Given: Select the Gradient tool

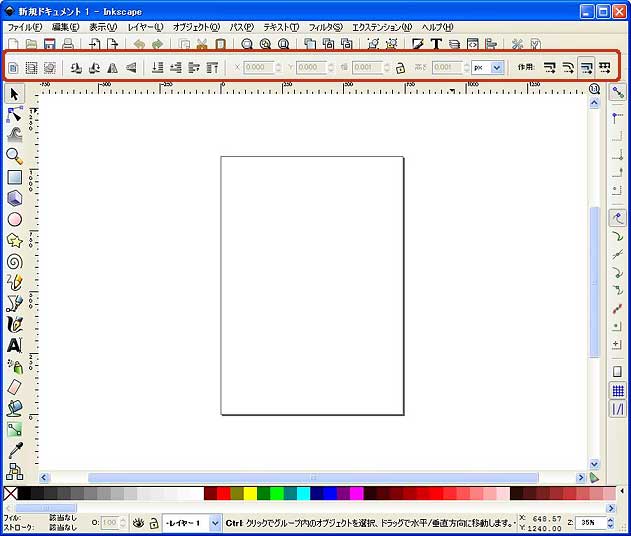Looking at the screenshot, I should (14, 429).
